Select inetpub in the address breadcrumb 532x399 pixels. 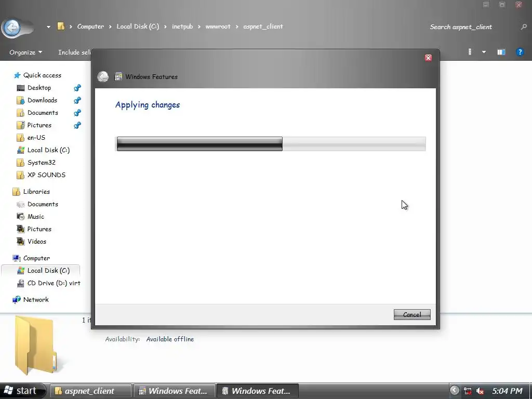tap(182, 26)
